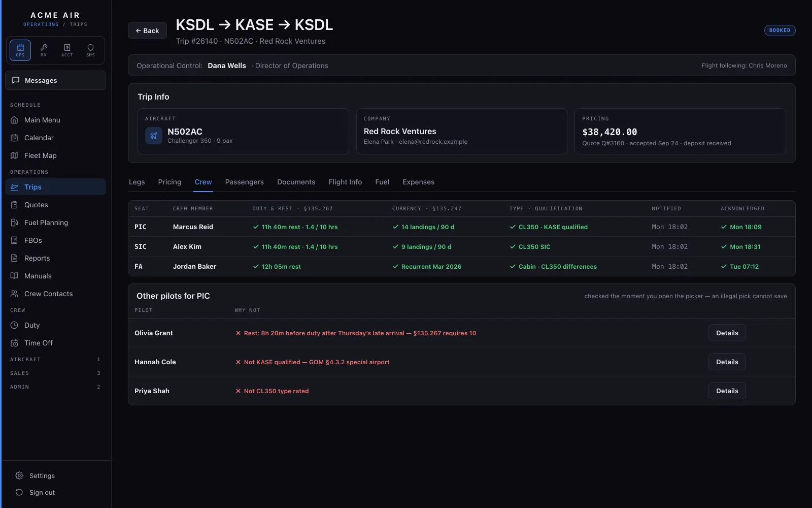Open the Fleet Map
This screenshot has height=508, width=812.
click(56, 155)
